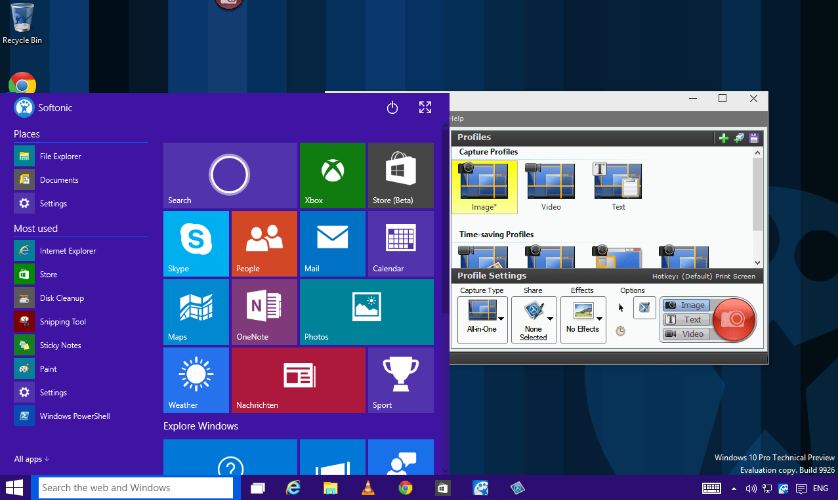Expand the Start menu to full screen
The height and width of the screenshot is (500, 838).
pyautogui.click(x=425, y=107)
